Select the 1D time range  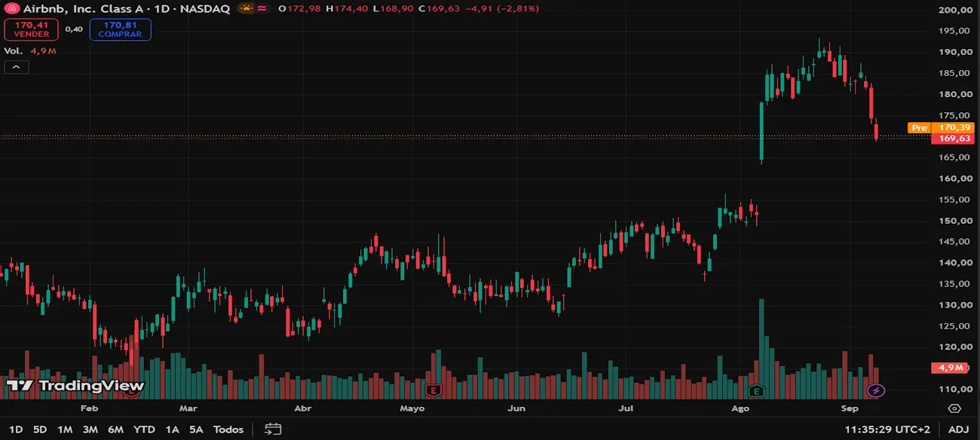point(15,429)
